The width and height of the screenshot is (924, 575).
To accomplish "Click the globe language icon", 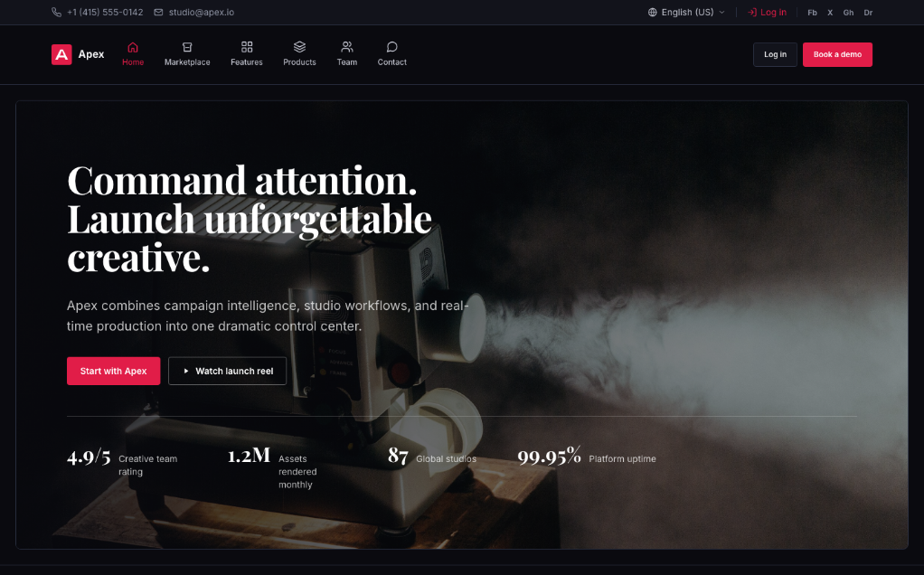I will pyautogui.click(x=653, y=13).
